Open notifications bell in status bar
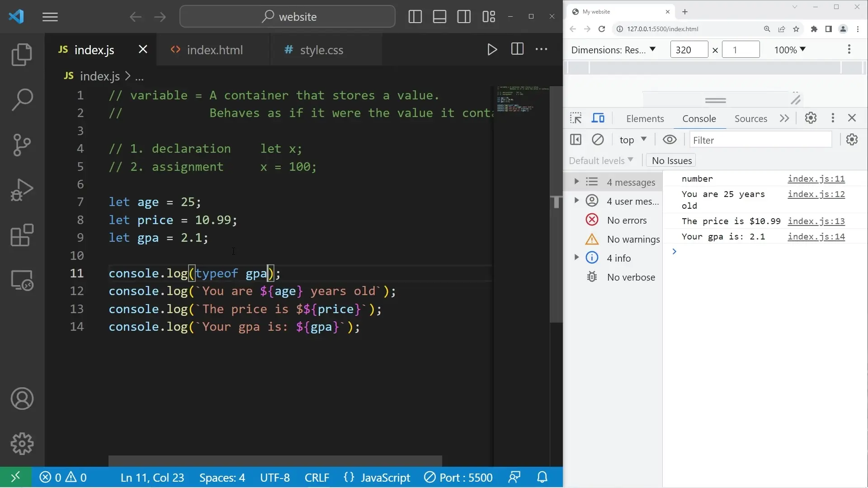Image resolution: width=868 pixels, height=488 pixels. click(542, 477)
